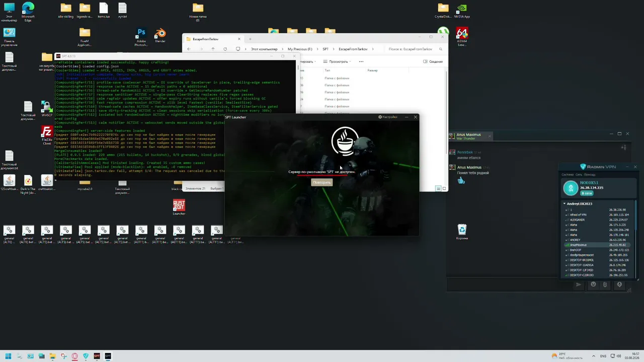The image size is (644, 362).
Task: Click SPT in the File Explorer breadcrumb
Action: pyautogui.click(x=326, y=49)
